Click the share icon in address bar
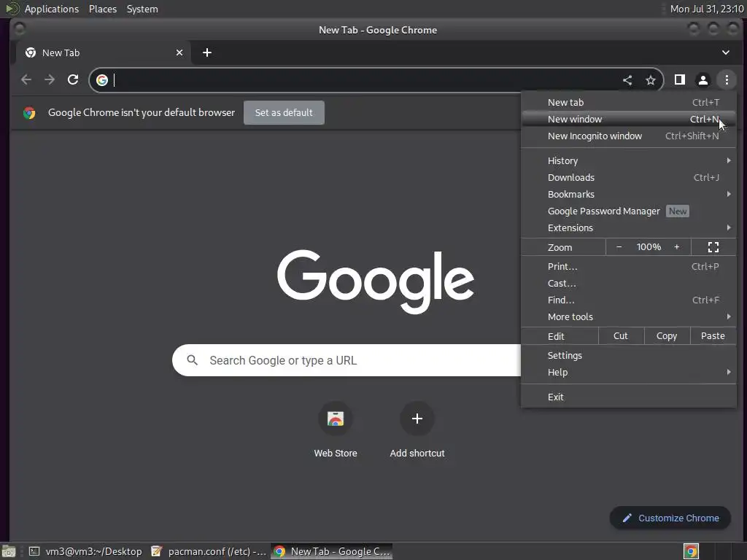This screenshot has height=560, width=747. 627,80
